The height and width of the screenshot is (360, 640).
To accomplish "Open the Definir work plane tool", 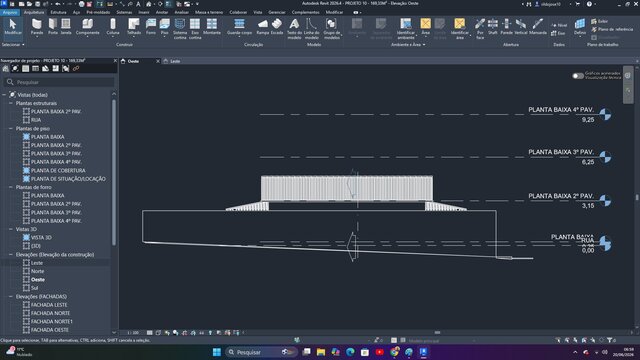I will point(580,27).
